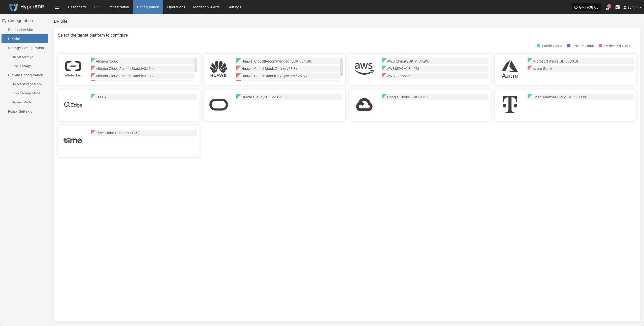Click the Telekom T logo
Screen dimensions: 644x326
pyautogui.click(x=510, y=104)
